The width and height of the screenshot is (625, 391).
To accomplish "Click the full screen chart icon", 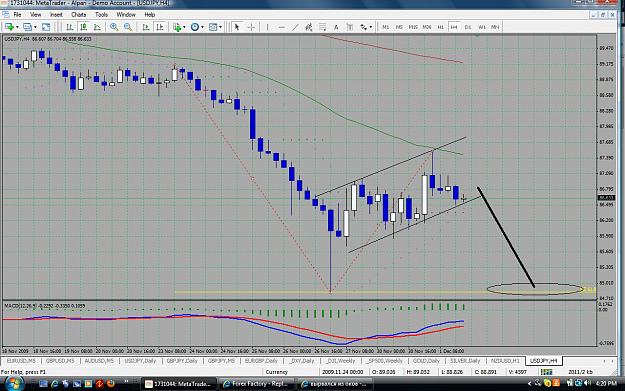I will [x=46, y=27].
